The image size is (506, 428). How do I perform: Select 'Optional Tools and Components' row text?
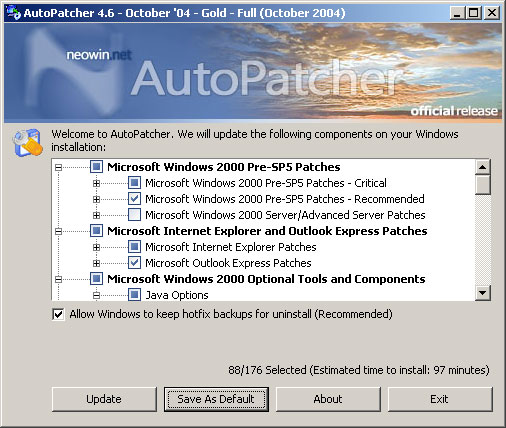266,279
